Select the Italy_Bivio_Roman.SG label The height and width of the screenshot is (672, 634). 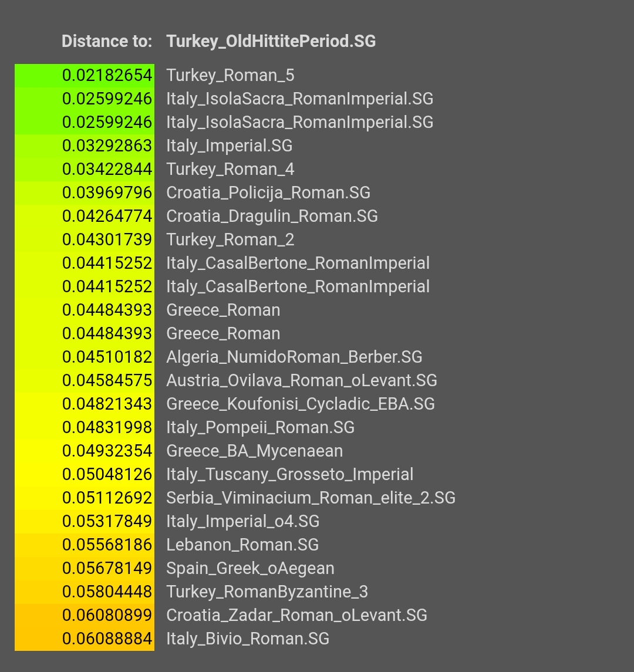(x=248, y=639)
